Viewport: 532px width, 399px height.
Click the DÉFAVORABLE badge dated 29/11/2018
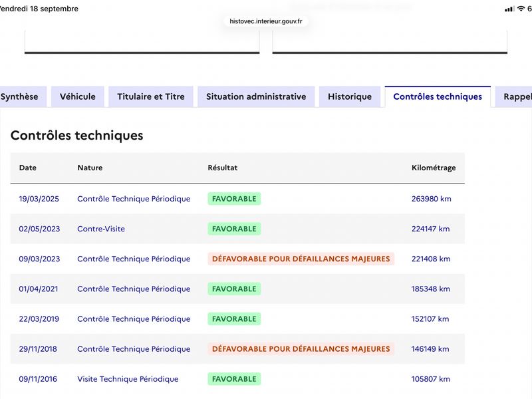coord(301,349)
